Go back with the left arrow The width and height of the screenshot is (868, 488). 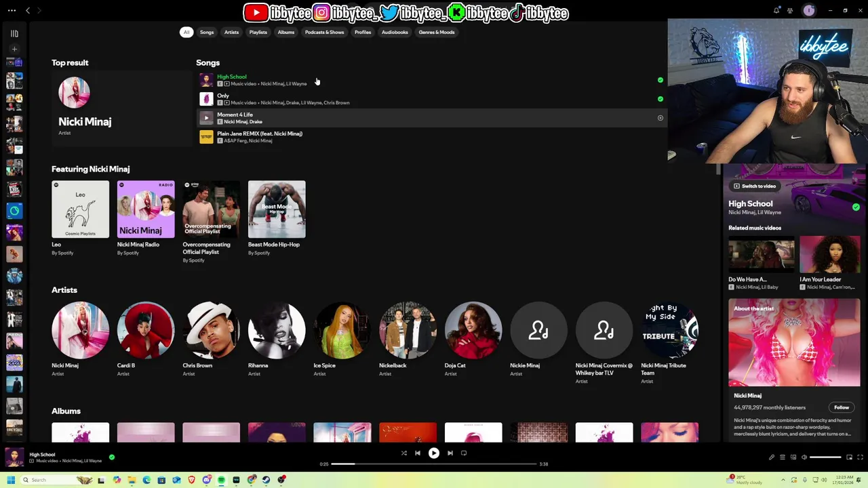pos(28,10)
